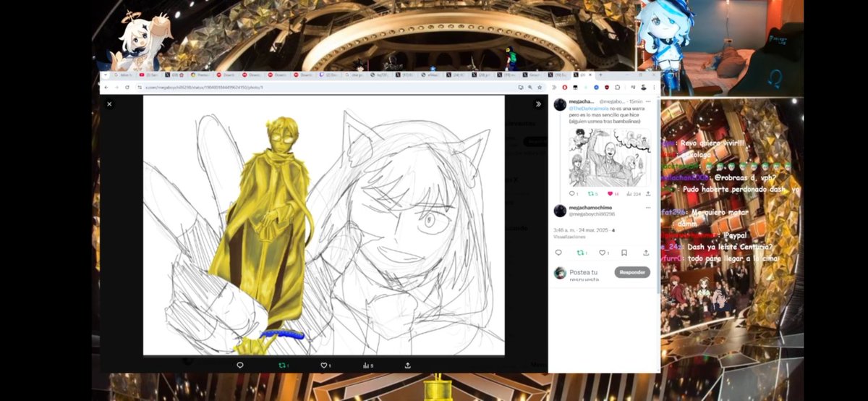Click the 3:46 a. m. 24 mar. 2025 timestamp
This screenshot has height=401, width=868.
coord(581,230)
